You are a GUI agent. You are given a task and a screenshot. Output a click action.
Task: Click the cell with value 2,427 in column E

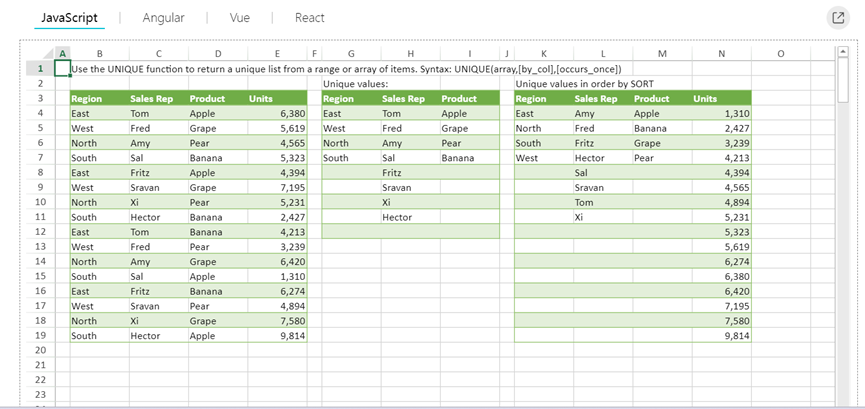point(277,217)
